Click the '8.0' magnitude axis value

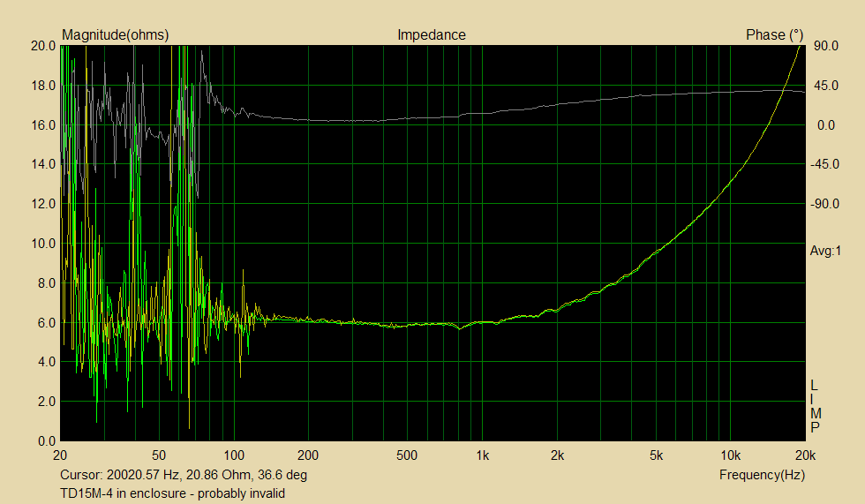(46, 282)
